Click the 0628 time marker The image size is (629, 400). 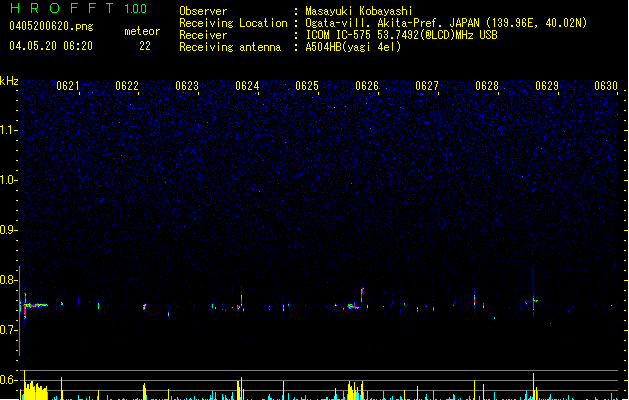487,86
